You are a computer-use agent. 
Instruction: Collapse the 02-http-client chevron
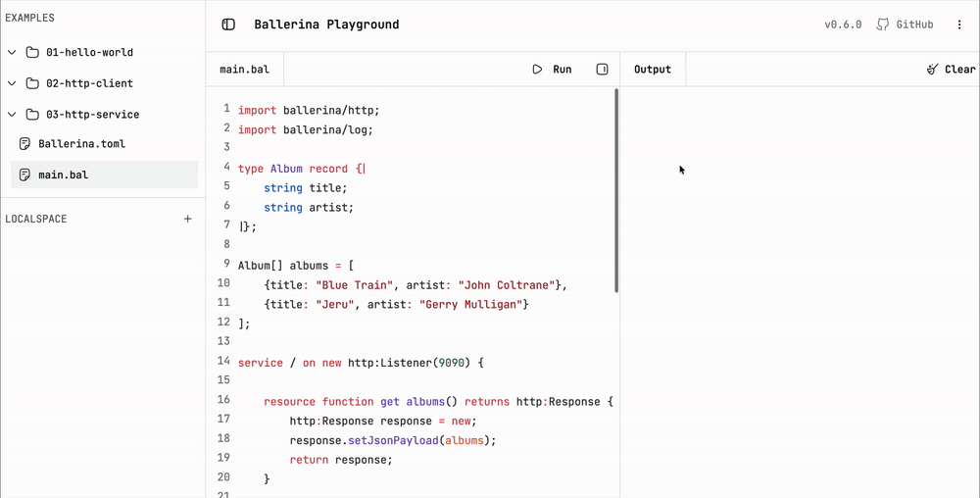(x=11, y=83)
